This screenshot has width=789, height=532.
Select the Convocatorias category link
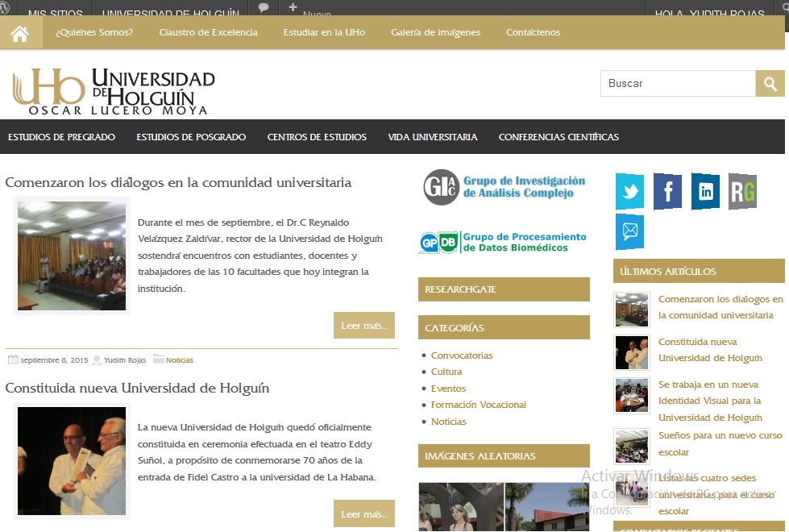click(462, 355)
